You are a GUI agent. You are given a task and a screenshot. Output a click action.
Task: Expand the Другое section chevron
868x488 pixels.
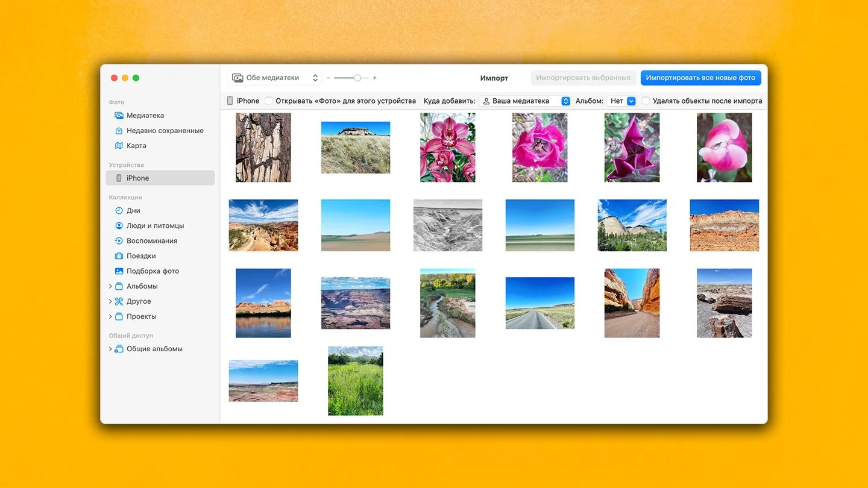(x=110, y=301)
